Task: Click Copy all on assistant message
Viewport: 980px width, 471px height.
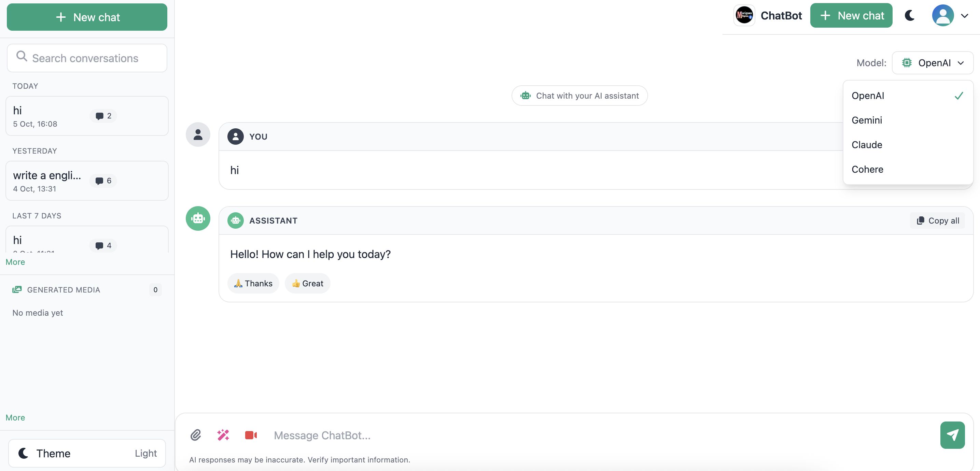Action: tap(938, 220)
